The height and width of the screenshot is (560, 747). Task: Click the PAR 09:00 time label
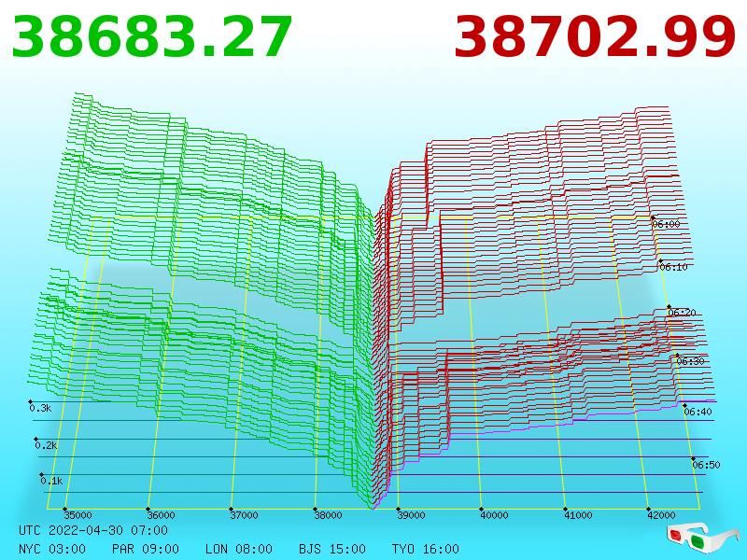pyautogui.click(x=146, y=549)
